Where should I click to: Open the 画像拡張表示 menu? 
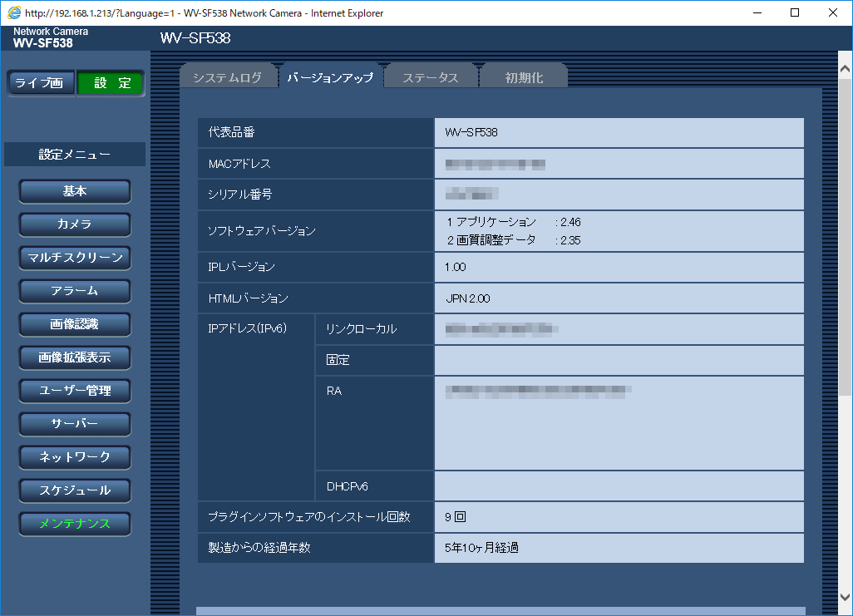coord(75,357)
